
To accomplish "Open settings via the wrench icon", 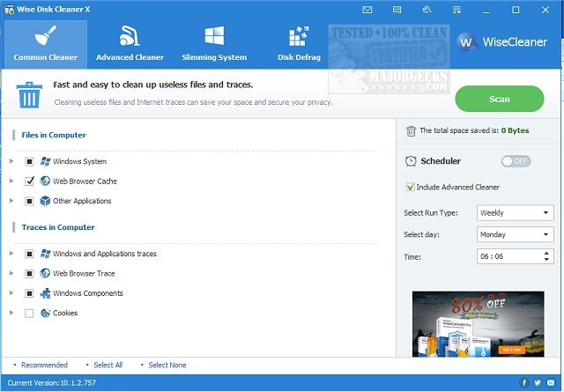I will pos(426,10).
